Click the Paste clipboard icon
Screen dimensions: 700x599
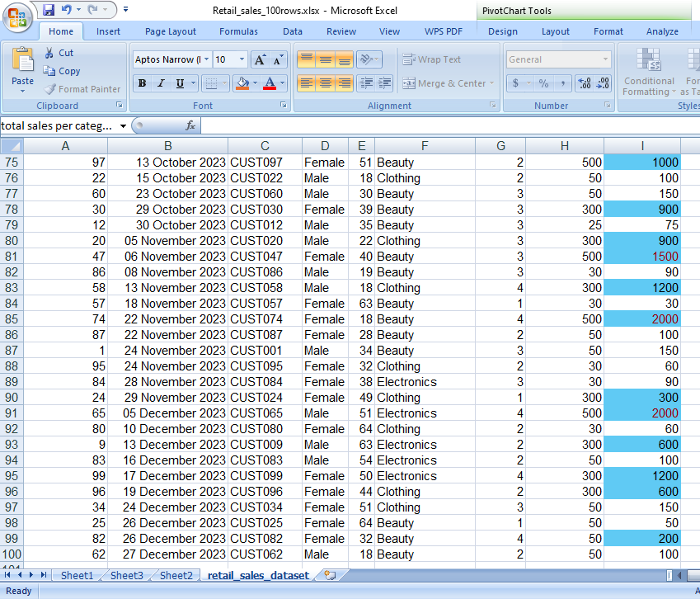click(23, 59)
